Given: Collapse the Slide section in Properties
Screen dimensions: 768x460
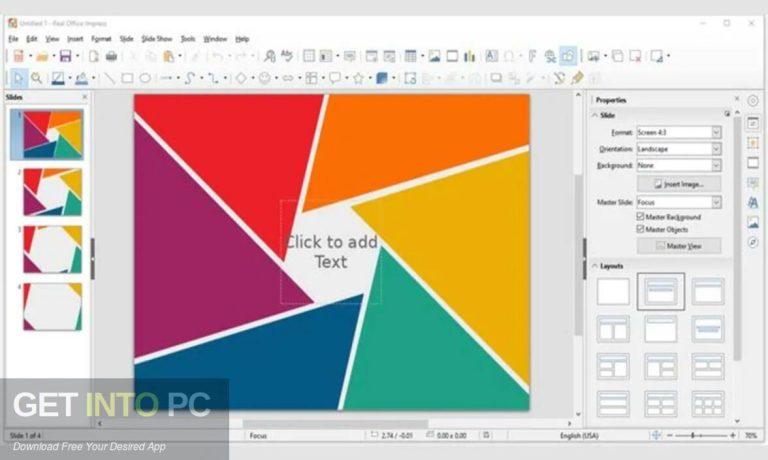Looking at the screenshot, I should [595, 115].
